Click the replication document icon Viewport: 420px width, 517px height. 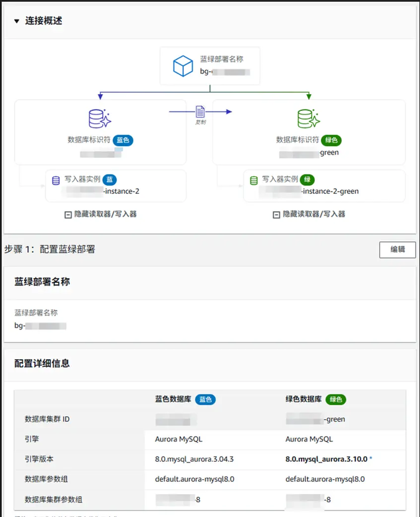coord(200,111)
